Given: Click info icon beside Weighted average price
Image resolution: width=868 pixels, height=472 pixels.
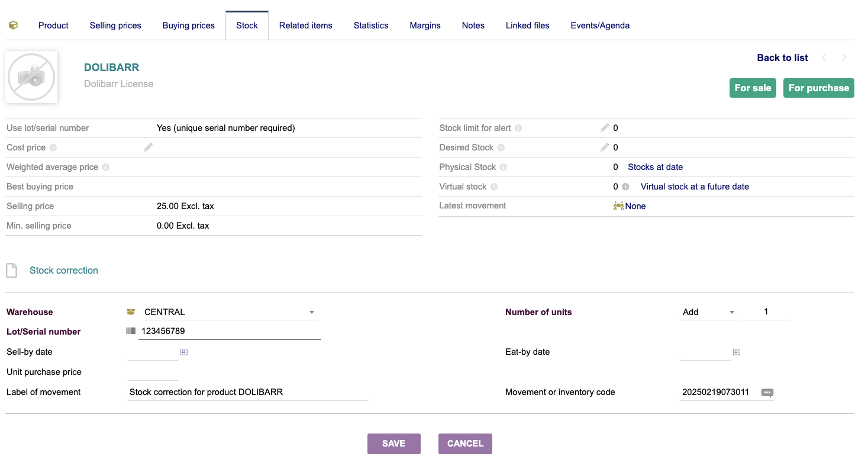Looking at the screenshot, I should [x=106, y=167].
